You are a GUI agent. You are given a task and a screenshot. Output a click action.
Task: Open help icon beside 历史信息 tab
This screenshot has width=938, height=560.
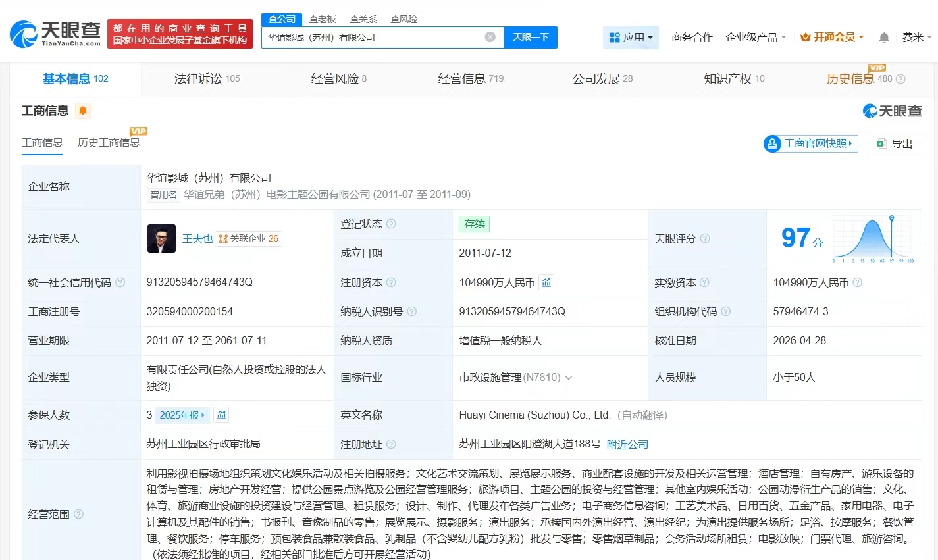[900, 79]
